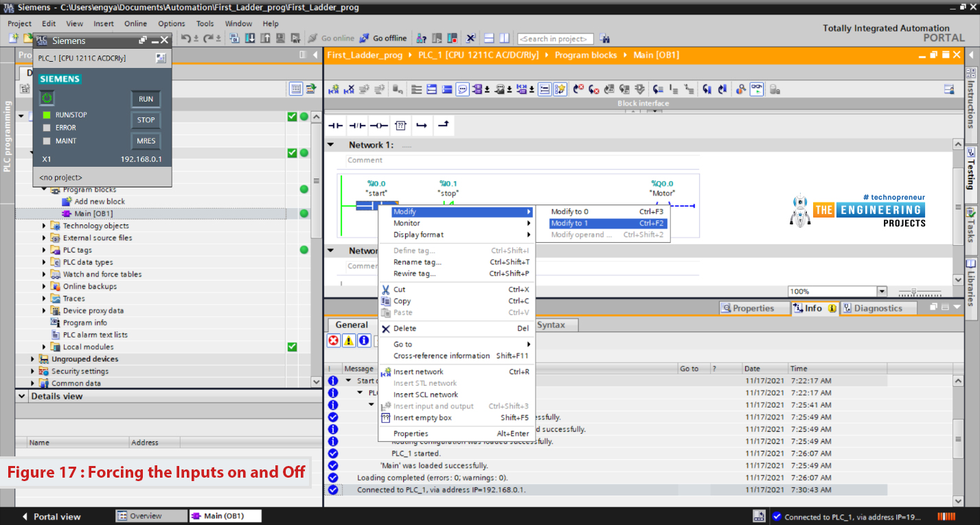
Task: Insert a normally closed contact
Action: point(357,126)
